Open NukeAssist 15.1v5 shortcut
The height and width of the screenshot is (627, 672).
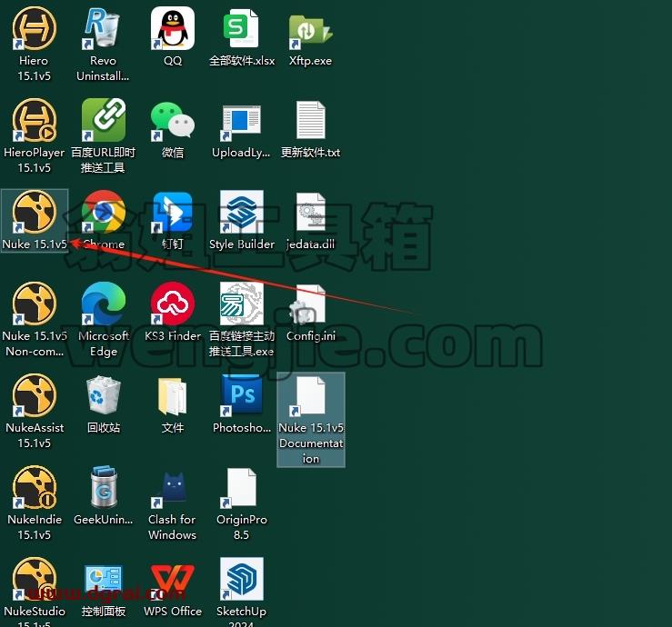(x=35, y=395)
